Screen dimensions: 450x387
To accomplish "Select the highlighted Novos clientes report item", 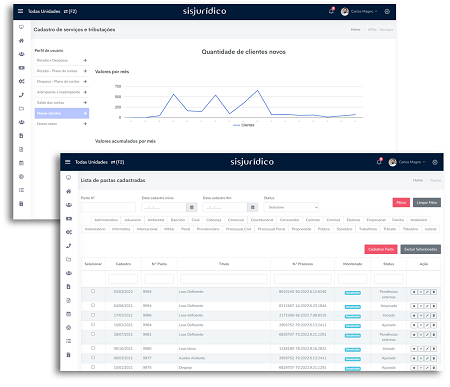I will [x=62, y=113].
